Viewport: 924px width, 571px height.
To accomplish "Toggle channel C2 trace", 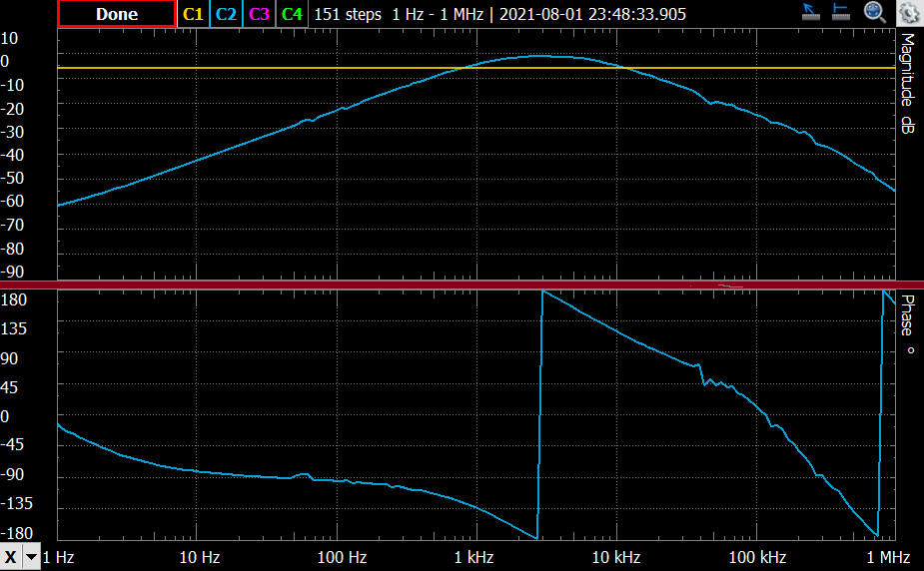I will 226,14.
